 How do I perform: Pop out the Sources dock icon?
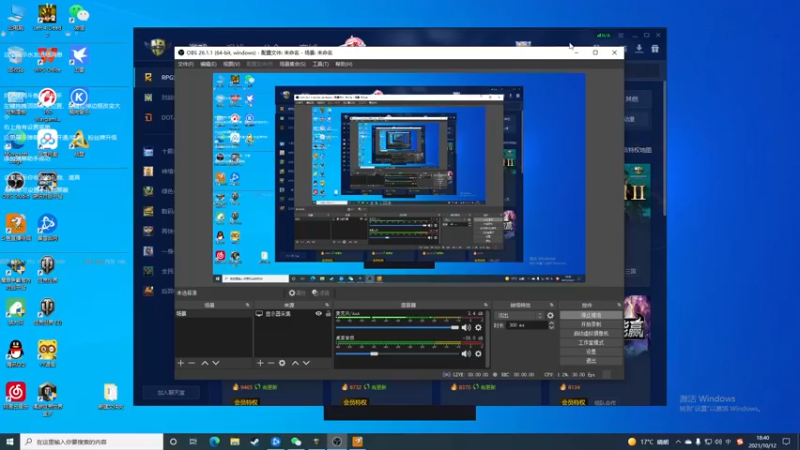[x=327, y=305]
